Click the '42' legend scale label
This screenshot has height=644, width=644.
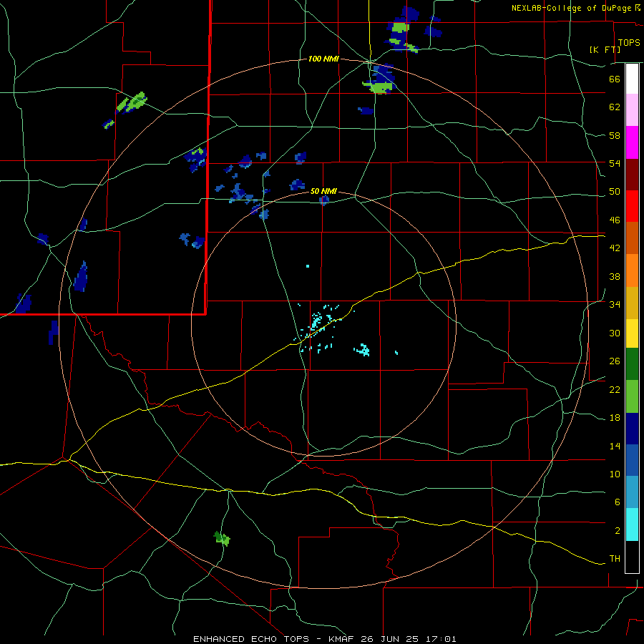tap(615, 248)
